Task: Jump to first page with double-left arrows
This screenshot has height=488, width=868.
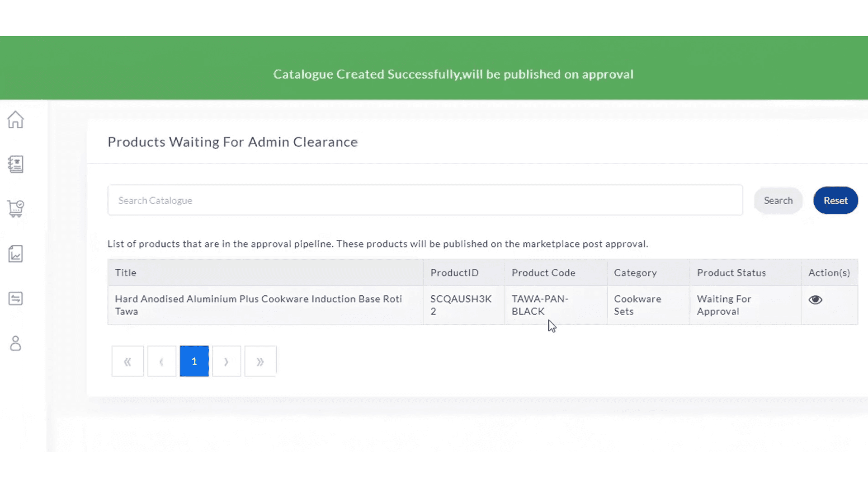Action: (127, 361)
